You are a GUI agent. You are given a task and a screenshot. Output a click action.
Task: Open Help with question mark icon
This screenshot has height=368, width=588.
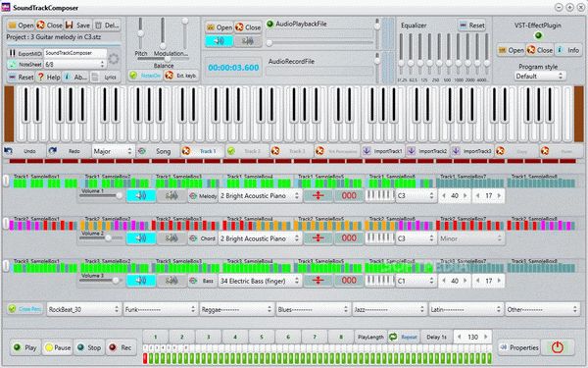(x=49, y=77)
